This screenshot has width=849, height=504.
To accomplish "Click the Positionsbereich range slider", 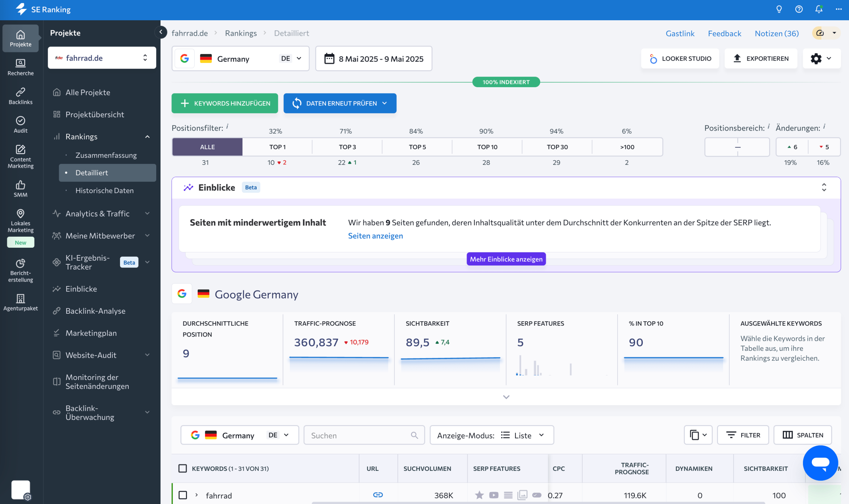I will 737,147.
